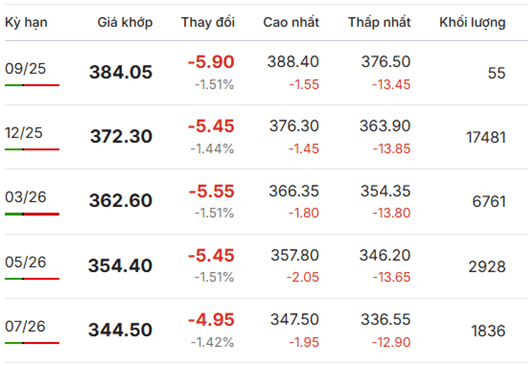Open the 09/25 contract term

[25, 69]
